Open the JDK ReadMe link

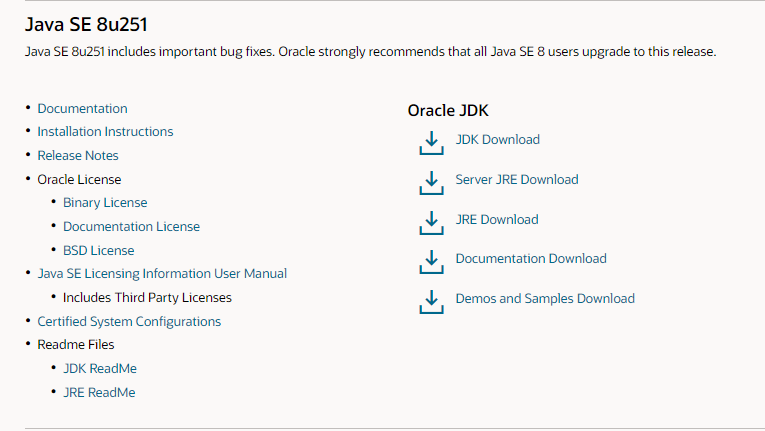[x=100, y=369]
